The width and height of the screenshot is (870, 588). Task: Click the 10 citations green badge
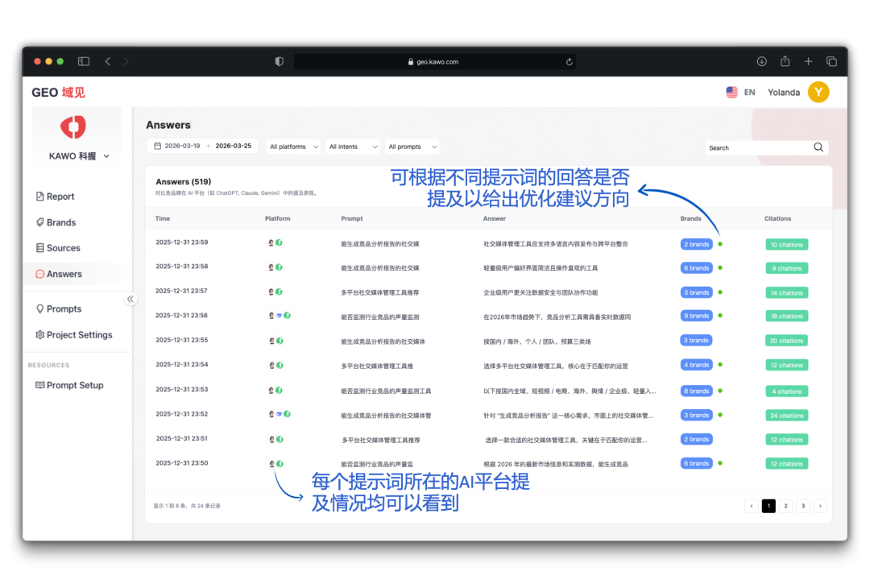786,244
